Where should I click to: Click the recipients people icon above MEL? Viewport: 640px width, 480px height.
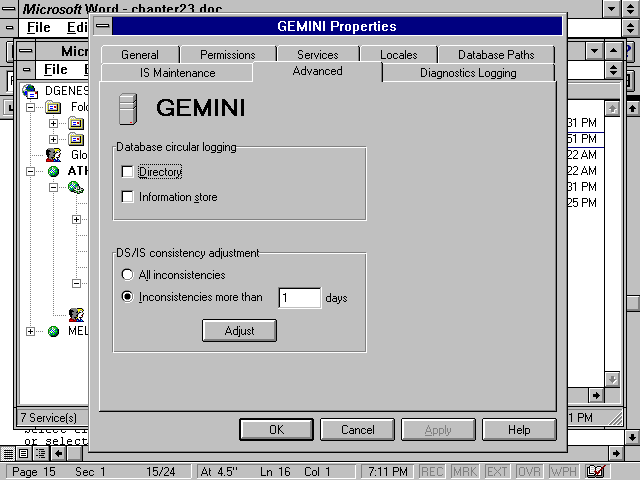point(76,315)
